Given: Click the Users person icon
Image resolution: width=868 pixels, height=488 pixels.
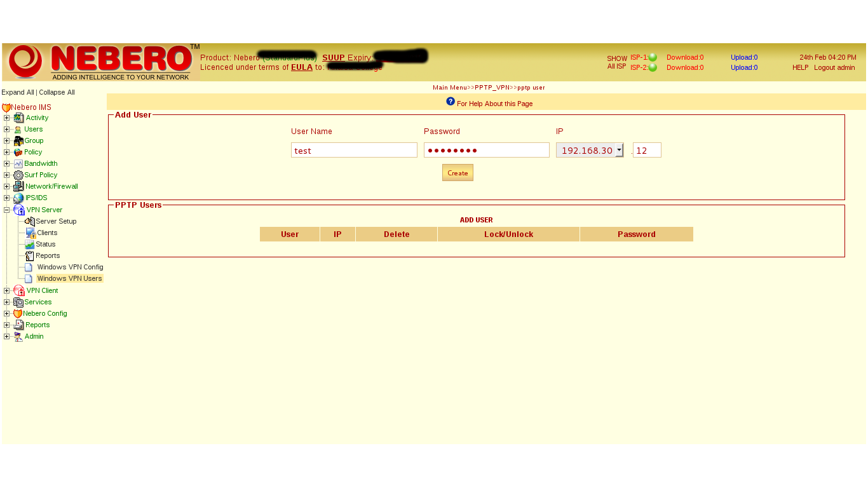Looking at the screenshot, I should [18, 130].
